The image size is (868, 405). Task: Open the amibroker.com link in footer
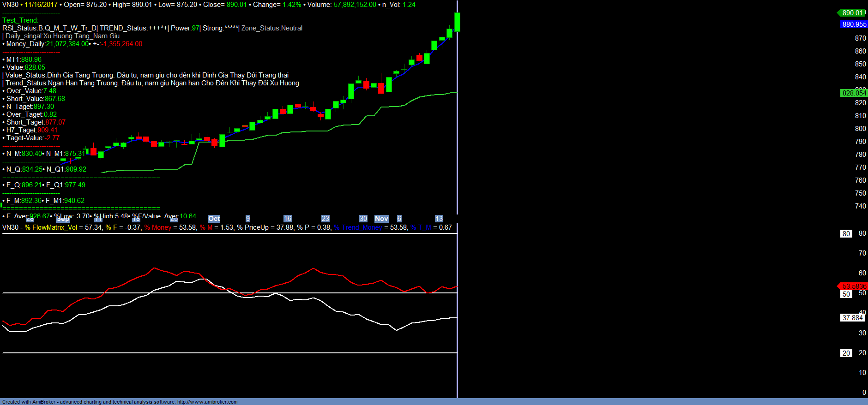tap(207, 402)
